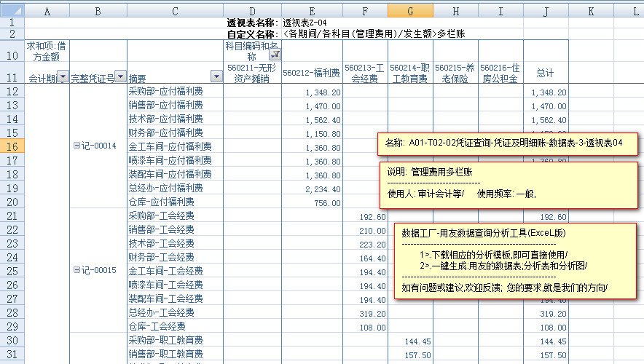This screenshot has width=644, height=364.
Task: Select column D header
Action: (x=252, y=12)
